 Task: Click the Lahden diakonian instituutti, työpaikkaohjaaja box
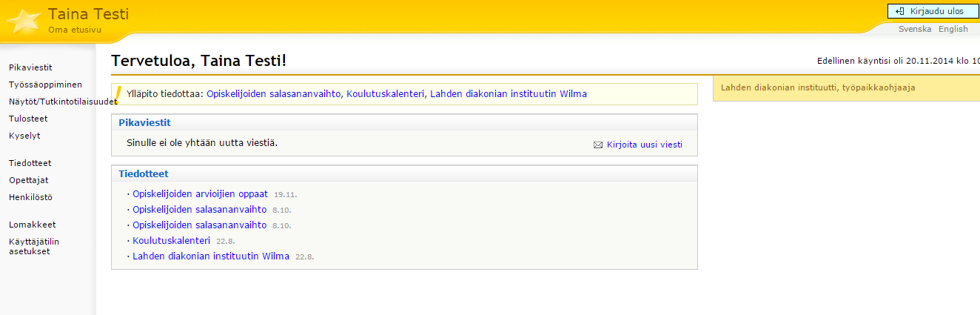pos(846,87)
